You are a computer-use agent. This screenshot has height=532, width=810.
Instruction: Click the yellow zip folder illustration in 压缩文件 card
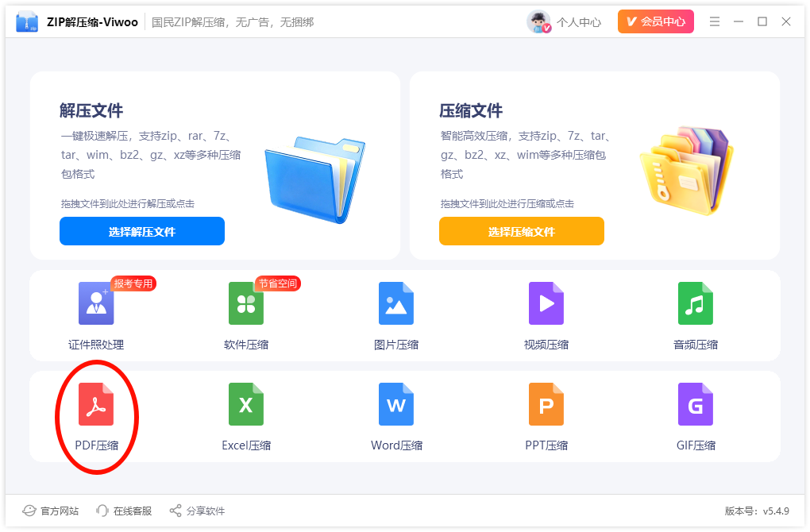[x=687, y=172]
